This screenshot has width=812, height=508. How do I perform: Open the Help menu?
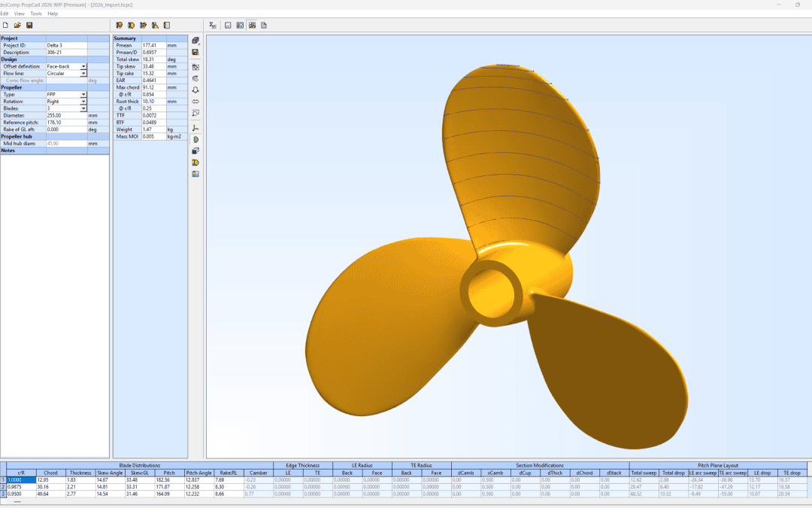[x=53, y=14]
